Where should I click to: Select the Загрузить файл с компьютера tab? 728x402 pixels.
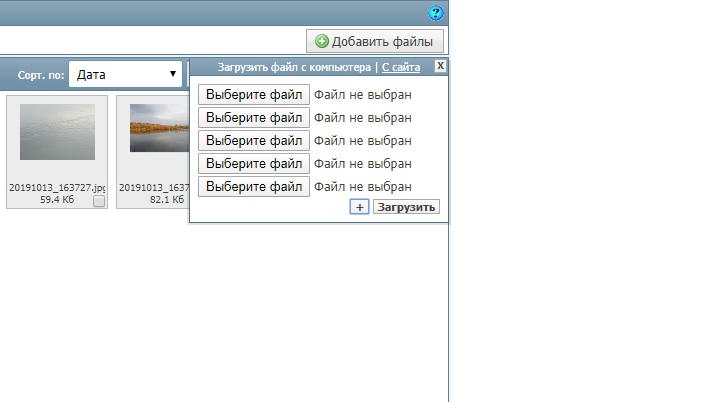[x=294, y=67]
